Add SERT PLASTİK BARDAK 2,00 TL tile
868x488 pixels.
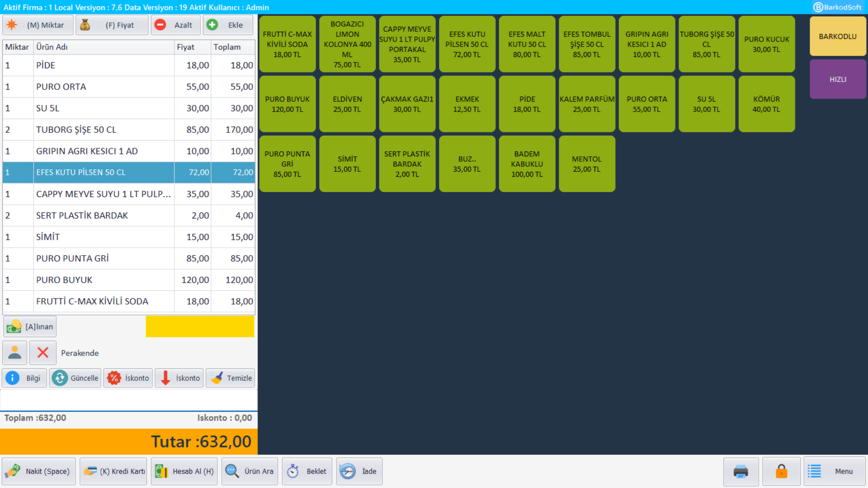pos(407,164)
